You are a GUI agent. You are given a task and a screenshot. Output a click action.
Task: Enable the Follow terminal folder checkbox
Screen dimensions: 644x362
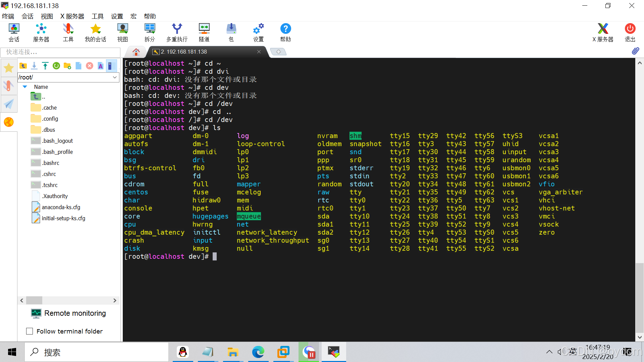click(30, 331)
